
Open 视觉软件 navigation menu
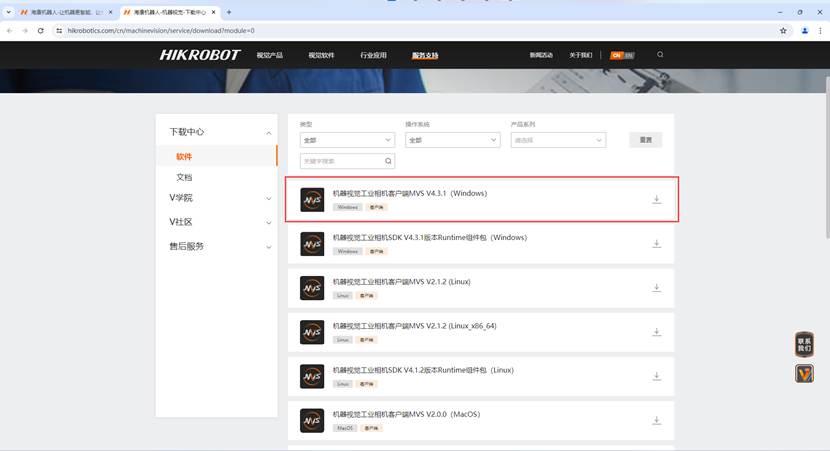pos(321,55)
